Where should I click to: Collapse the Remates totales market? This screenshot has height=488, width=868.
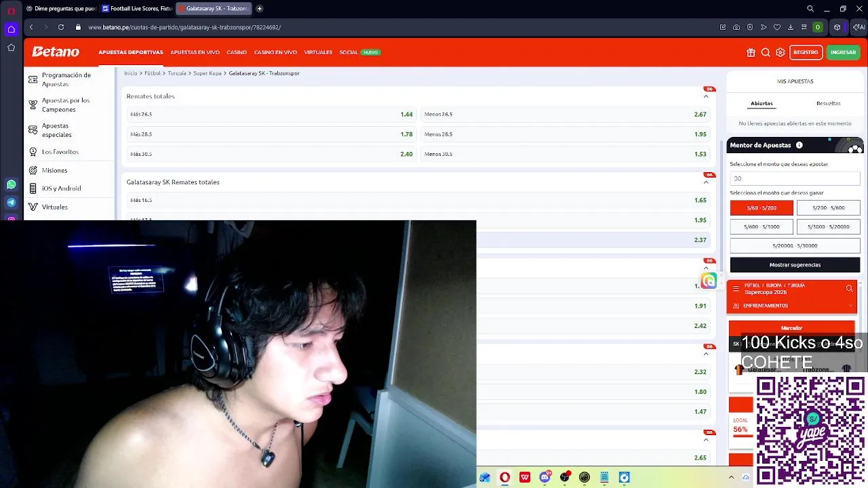click(706, 96)
